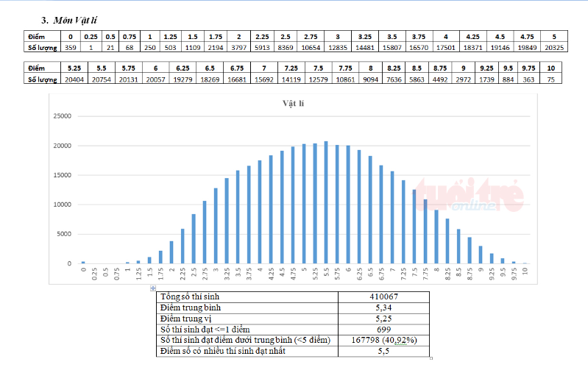This screenshot has width=588, height=384.
Task: Click the count 359 under score 0
Action: tap(70, 47)
